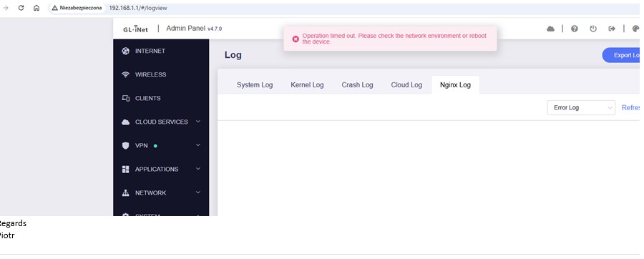644x259 pixels.
Task: Click the Refresh link
Action: click(632, 107)
